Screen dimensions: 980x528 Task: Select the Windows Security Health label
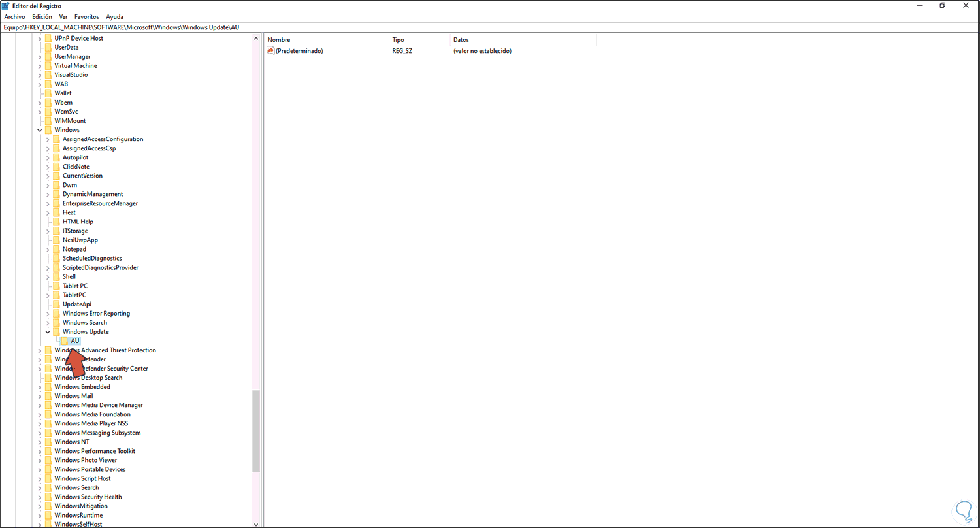(88, 496)
